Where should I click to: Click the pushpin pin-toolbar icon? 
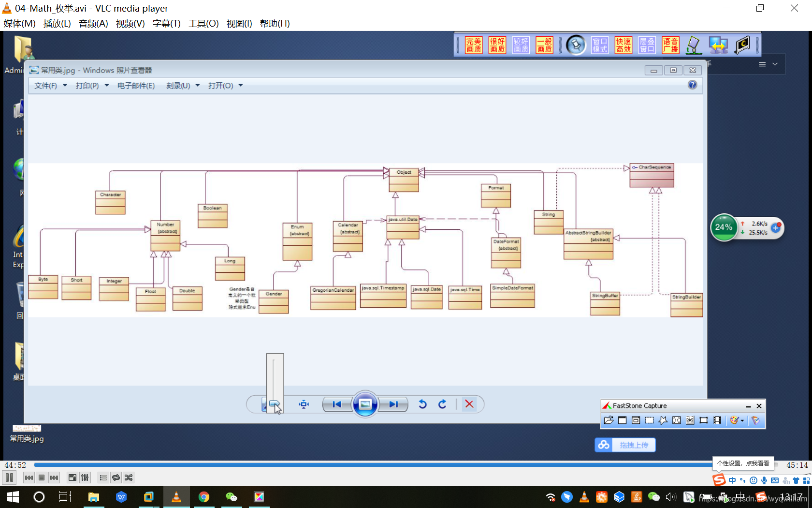pos(576,45)
